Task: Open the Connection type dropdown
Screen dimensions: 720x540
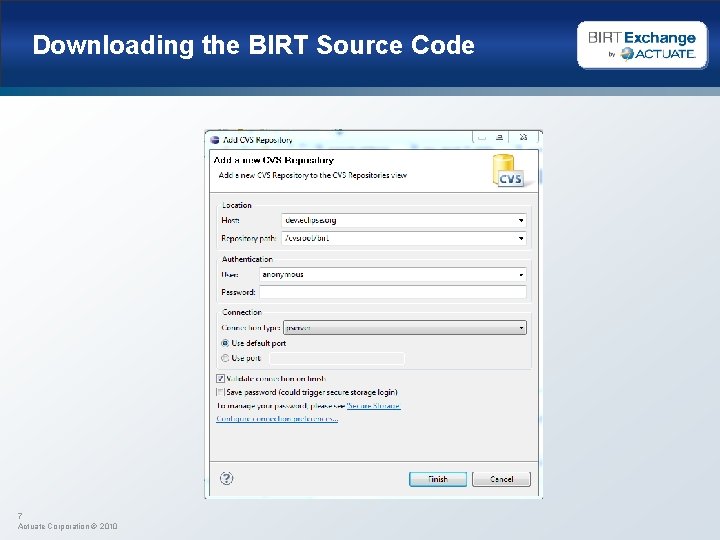Action: tap(405, 328)
